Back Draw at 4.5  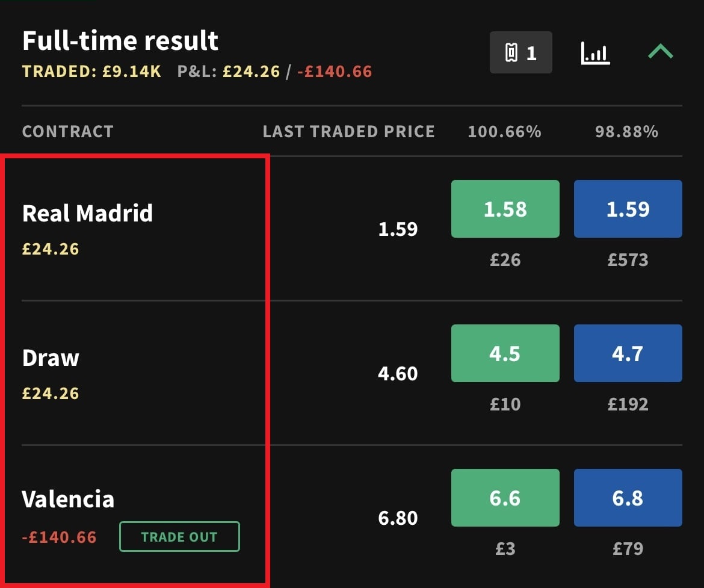pos(505,353)
